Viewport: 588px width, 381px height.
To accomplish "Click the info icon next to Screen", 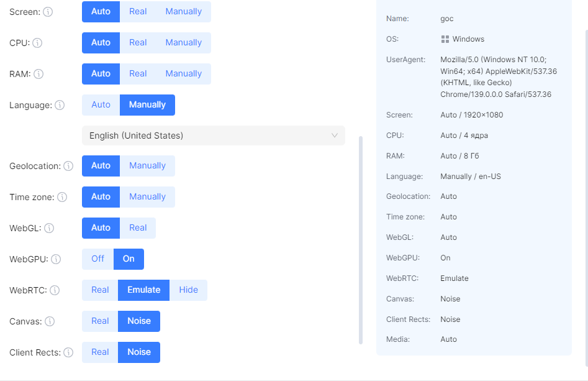I will [48, 12].
